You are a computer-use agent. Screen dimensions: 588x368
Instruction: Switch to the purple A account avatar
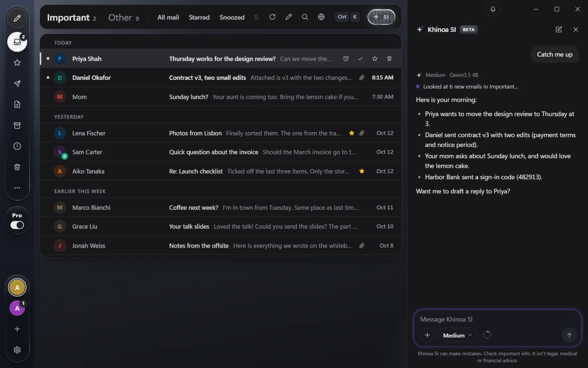point(17,308)
